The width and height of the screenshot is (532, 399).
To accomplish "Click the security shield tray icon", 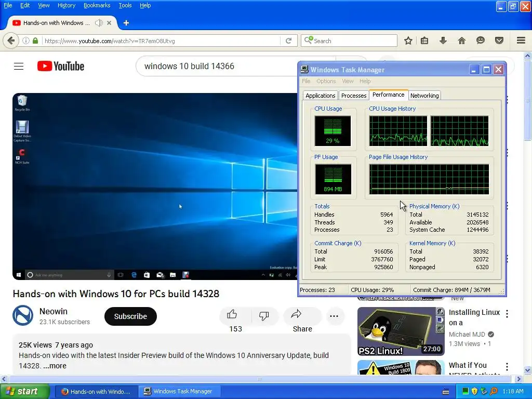I will coord(475,392).
